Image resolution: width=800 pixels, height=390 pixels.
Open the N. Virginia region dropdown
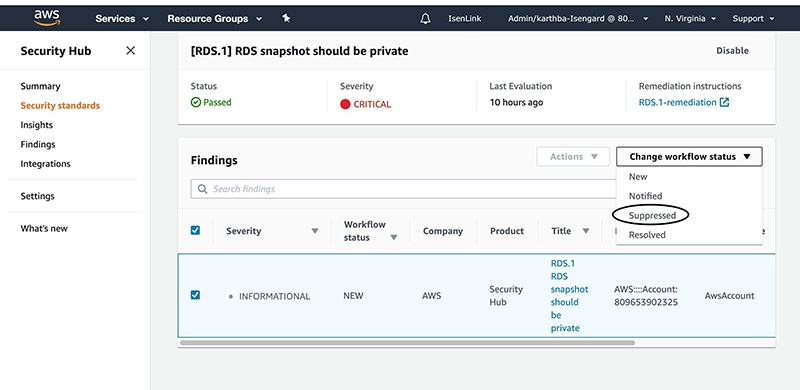click(x=690, y=18)
